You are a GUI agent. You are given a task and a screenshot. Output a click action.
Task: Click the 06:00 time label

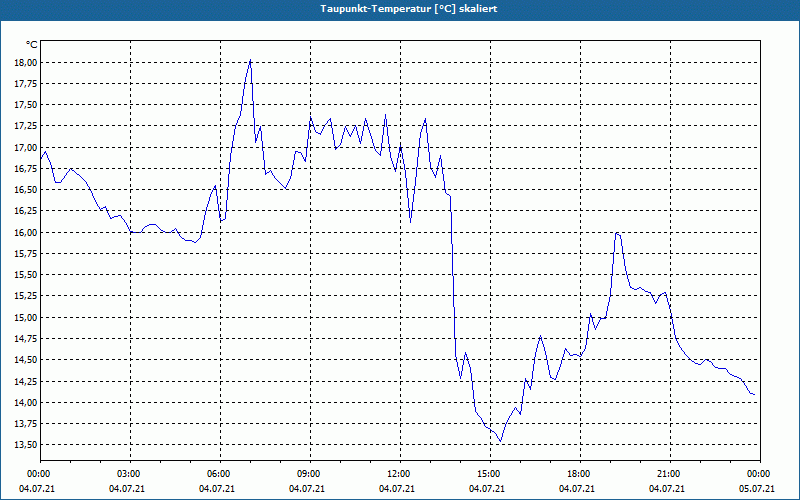(x=220, y=474)
